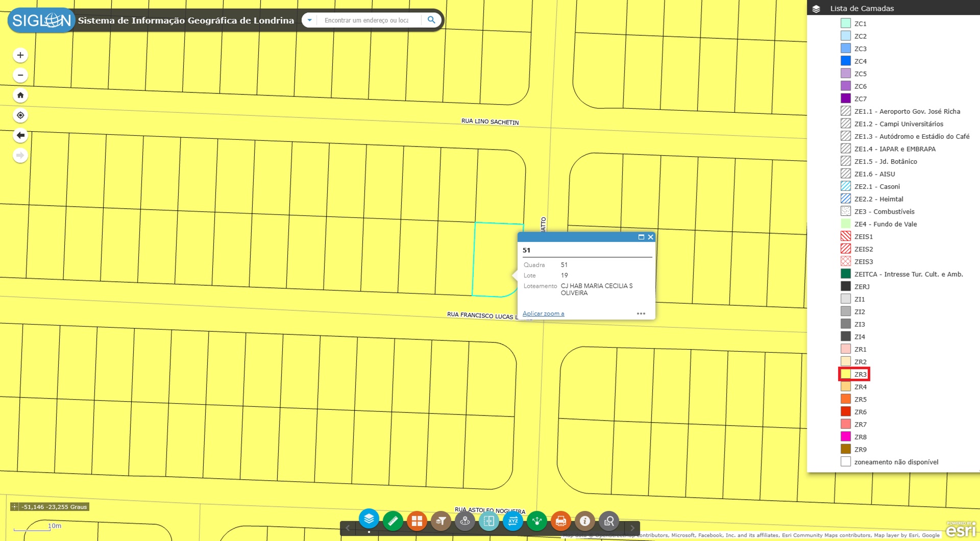Open the gray location pin widget
The height and width of the screenshot is (541, 980).
tap(465, 521)
